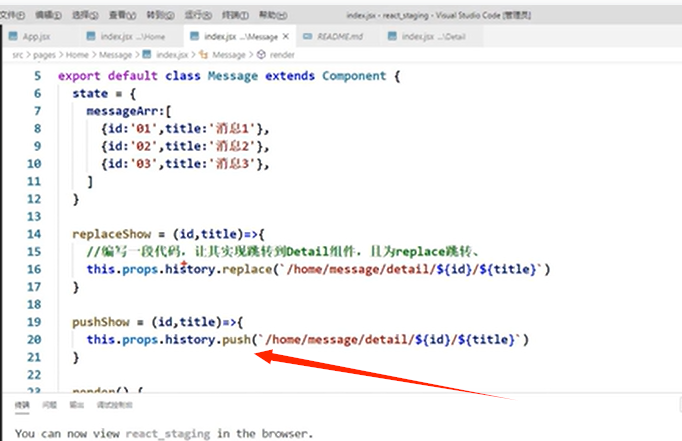Open the 终端(T) menu
The width and height of the screenshot is (682, 441).
235,15
